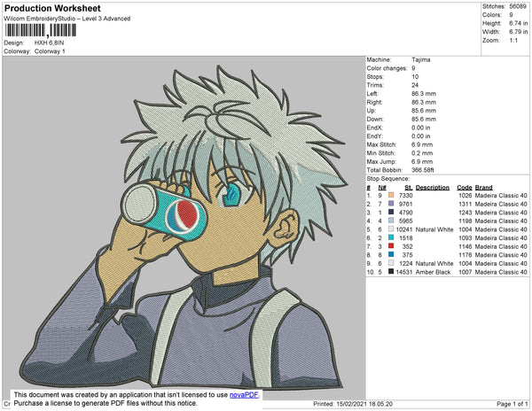Select the "Max Jump:" label
Screen dimensions: 532x411
pos(381,161)
